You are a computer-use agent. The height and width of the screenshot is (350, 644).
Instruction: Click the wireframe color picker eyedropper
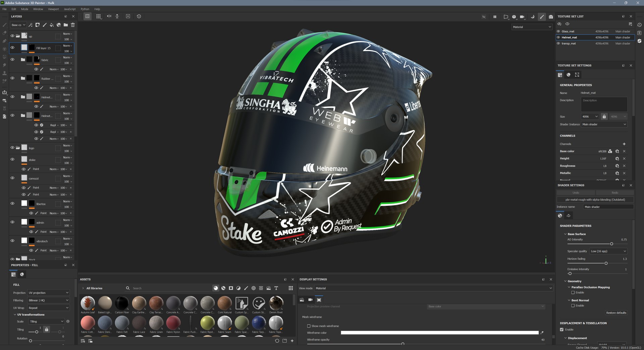[x=542, y=333]
